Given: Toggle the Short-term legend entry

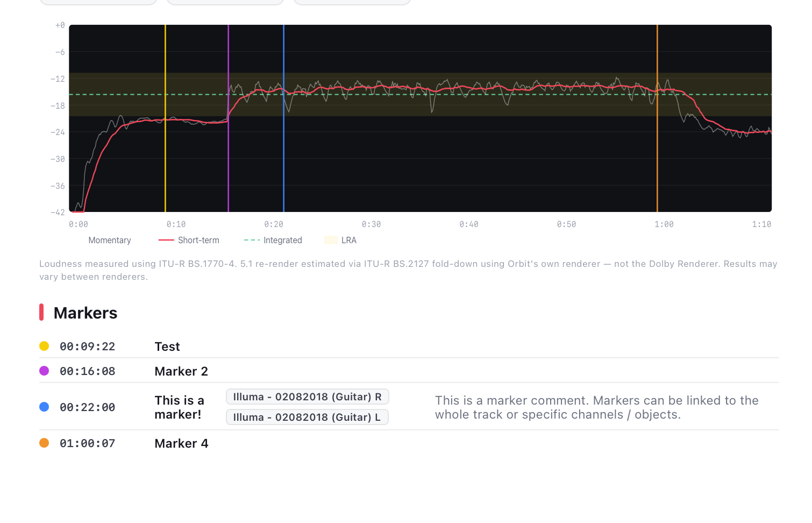Looking at the screenshot, I should (x=189, y=241).
